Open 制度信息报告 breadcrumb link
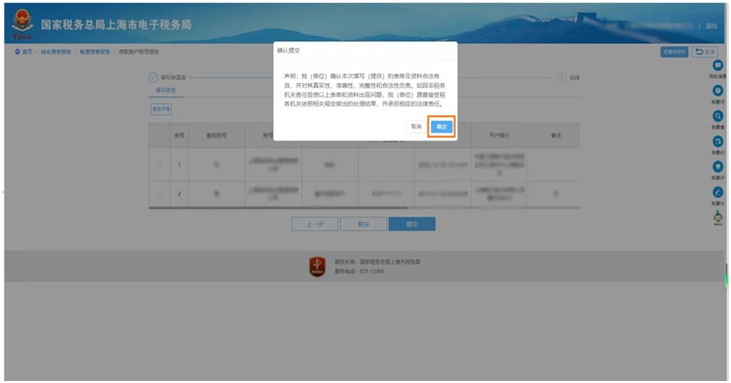This screenshot has height=383, width=731. (x=95, y=52)
